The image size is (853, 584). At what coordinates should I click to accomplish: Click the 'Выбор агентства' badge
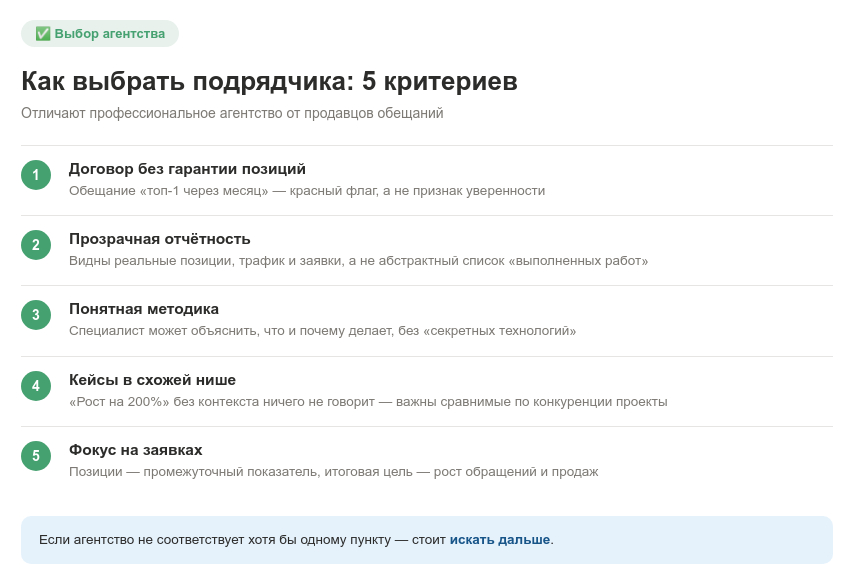pos(100,34)
